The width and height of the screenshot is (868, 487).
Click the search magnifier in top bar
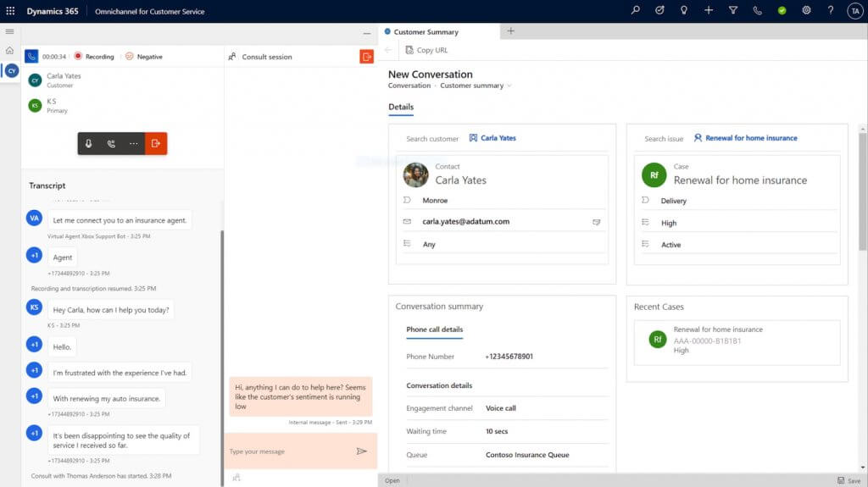tap(636, 10)
